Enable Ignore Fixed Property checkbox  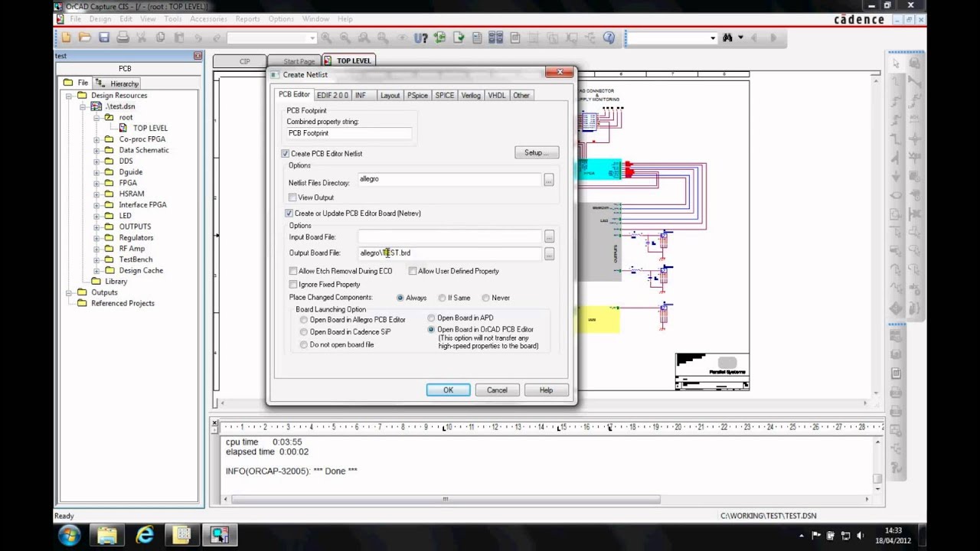tap(293, 285)
